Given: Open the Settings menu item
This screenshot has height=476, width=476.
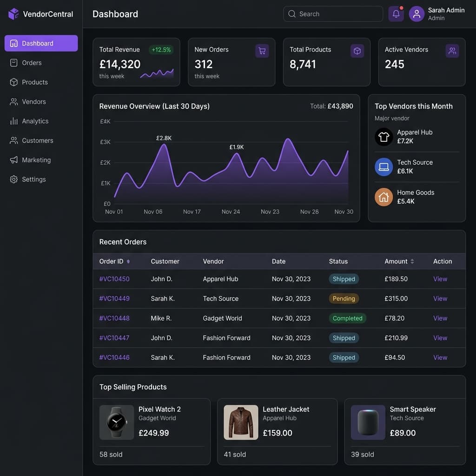Looking at the screenshot, I should pyautogui.click(x=41, y=179).
